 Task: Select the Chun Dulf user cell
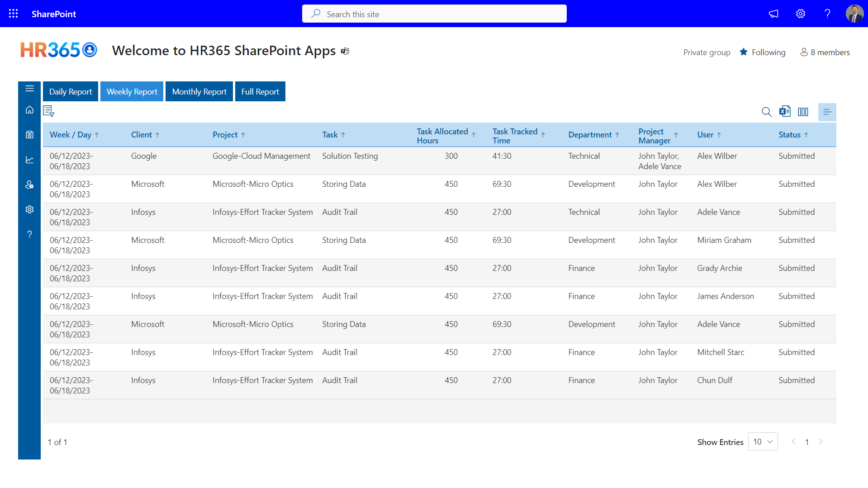pos(715,380)
